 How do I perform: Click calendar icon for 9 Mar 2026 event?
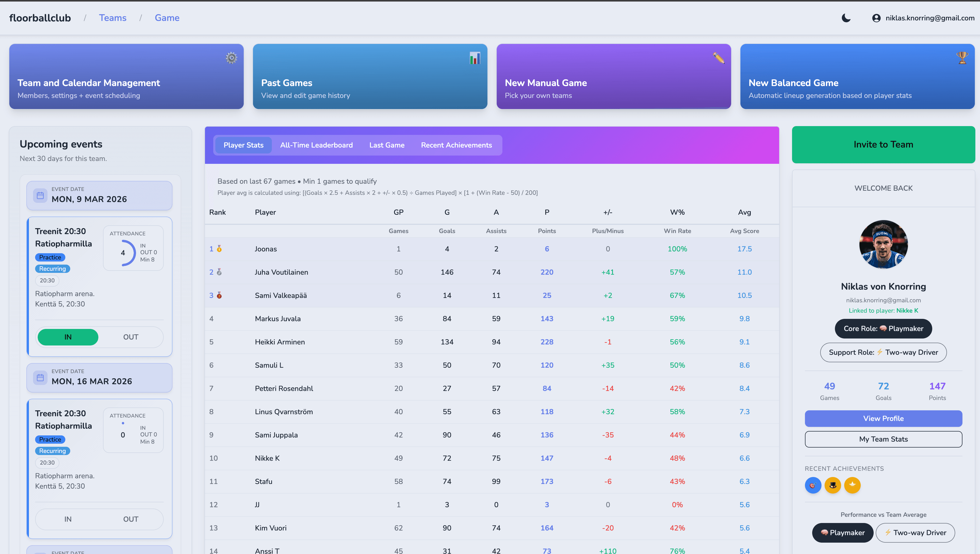click(x=40, y=195)
